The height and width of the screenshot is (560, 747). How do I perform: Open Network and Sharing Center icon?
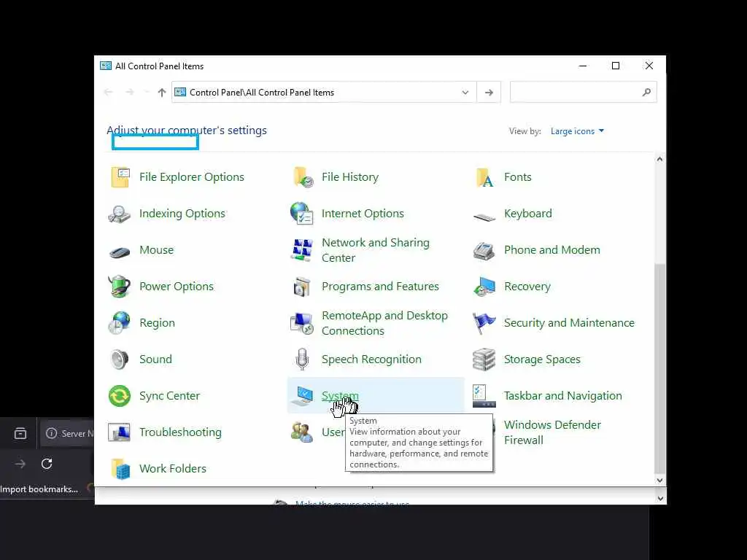click(x=301, y=250)
